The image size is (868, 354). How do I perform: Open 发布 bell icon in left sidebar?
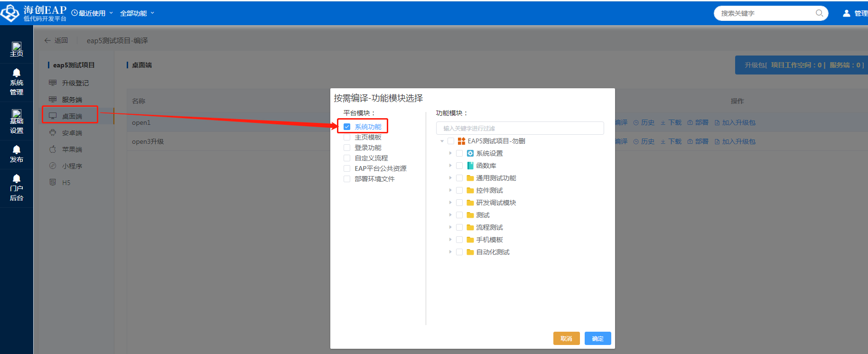17,150
